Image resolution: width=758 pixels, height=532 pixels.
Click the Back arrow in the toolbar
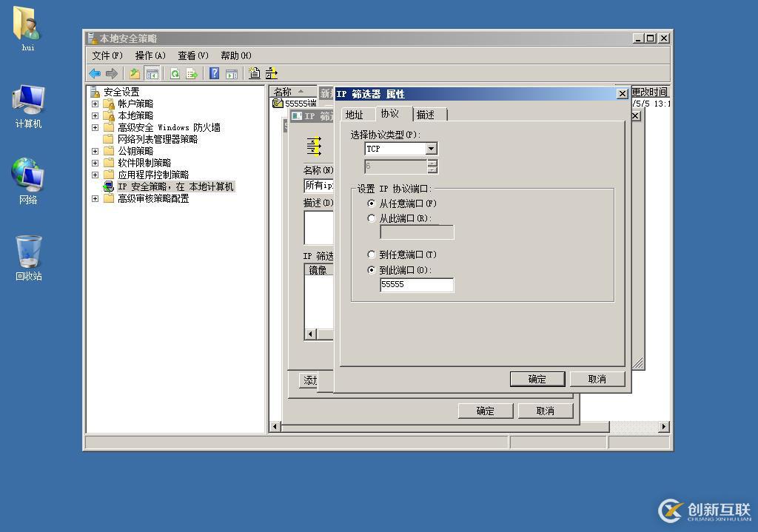point(95,73)
